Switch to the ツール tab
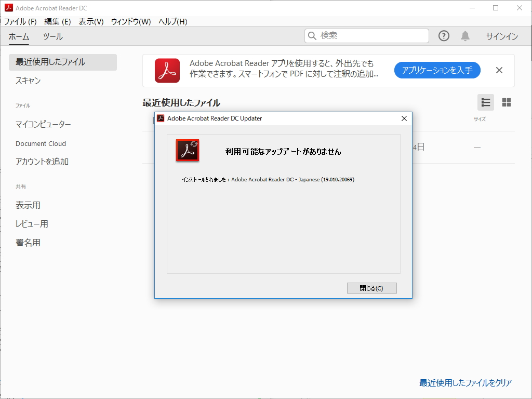 (54, 37)
